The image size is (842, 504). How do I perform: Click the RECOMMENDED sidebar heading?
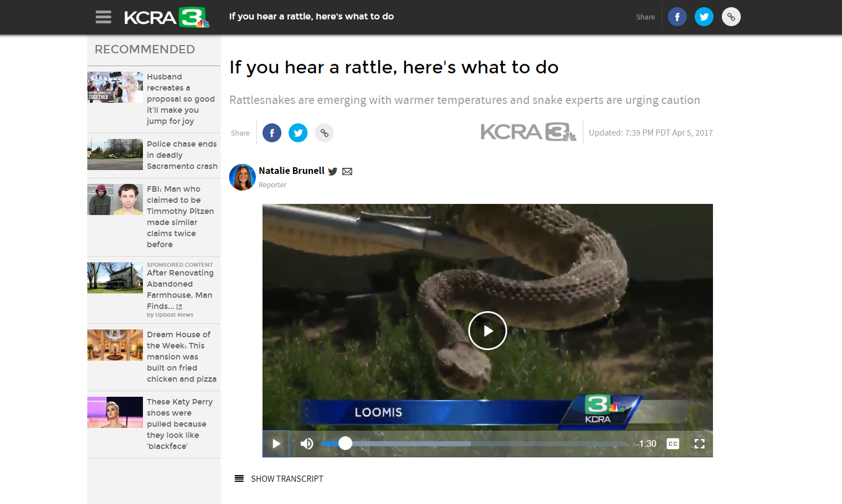point(145,49)
